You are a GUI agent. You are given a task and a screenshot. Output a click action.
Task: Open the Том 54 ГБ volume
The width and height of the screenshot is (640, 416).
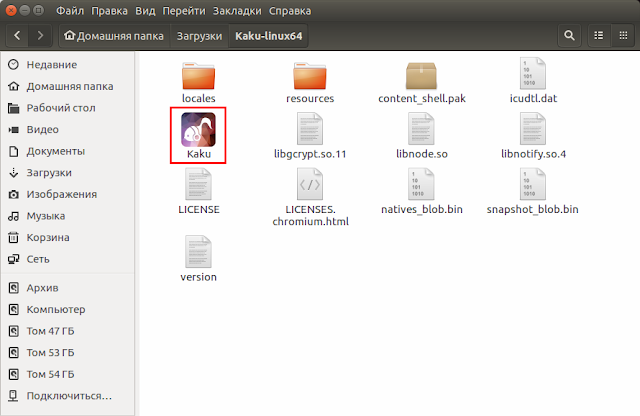click(x=67, y=374)
